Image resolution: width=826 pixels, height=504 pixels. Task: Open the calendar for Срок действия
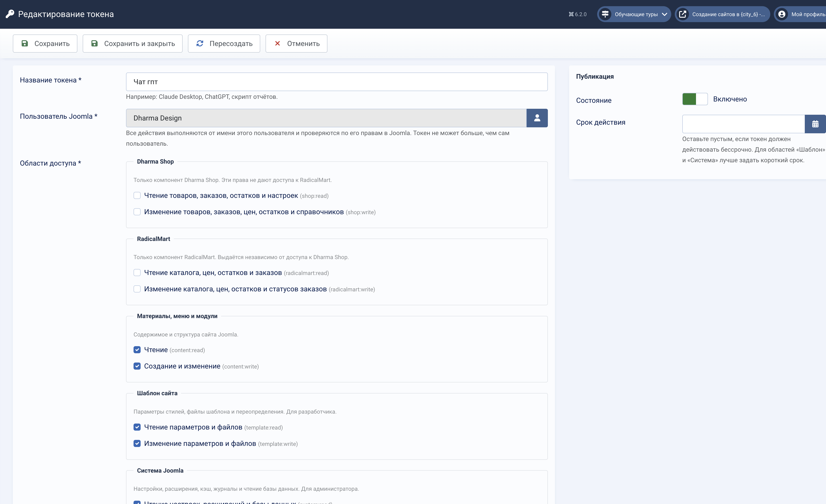pos(815,124)
